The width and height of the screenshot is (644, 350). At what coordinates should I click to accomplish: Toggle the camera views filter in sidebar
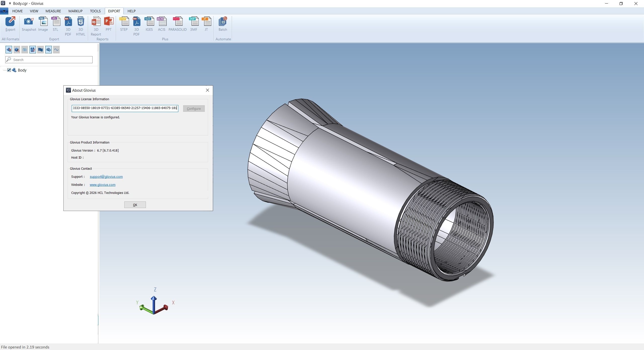coord(25,50)
